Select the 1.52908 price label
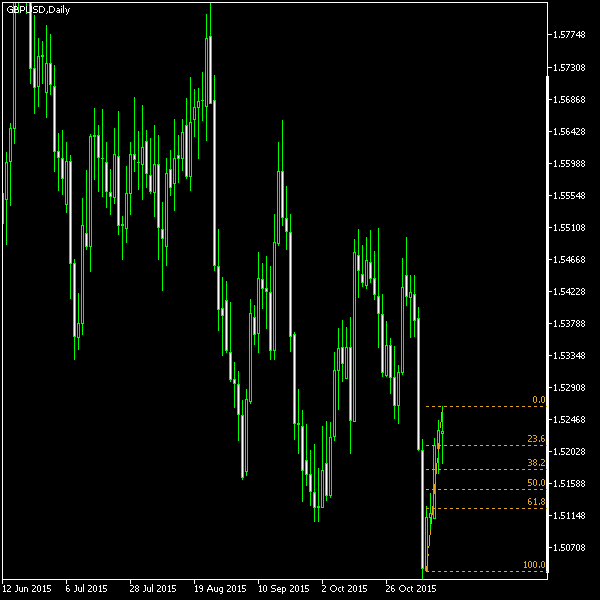This screenshot has width=600, height=600. point(569,388)
